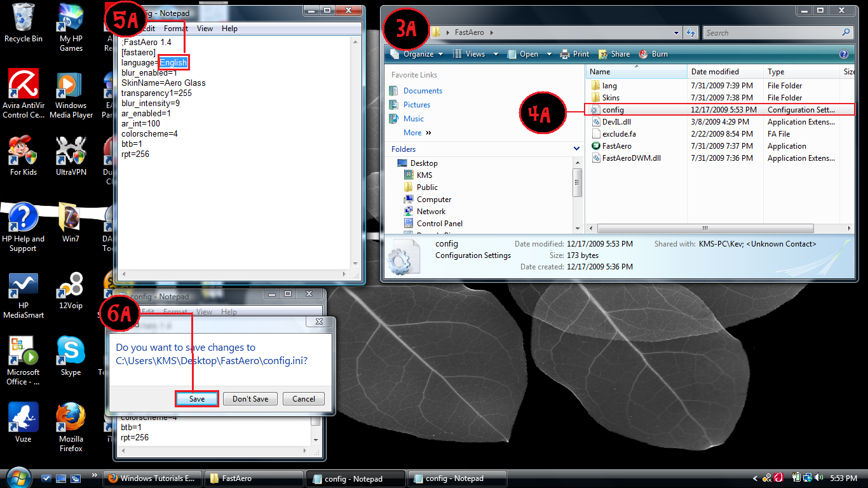The image size is (868, 488).
Task: Click Save in the config.ini dialog
Action: point(196,398)
